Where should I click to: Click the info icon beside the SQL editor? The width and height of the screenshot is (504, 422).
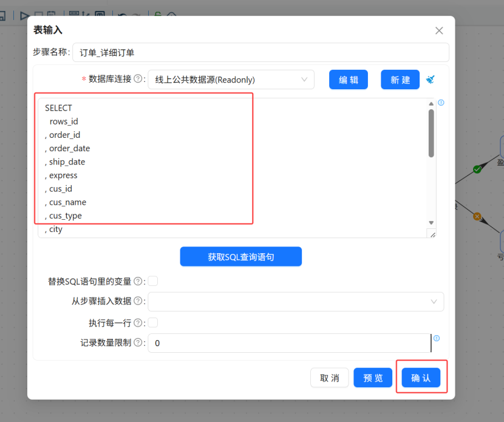441,103
